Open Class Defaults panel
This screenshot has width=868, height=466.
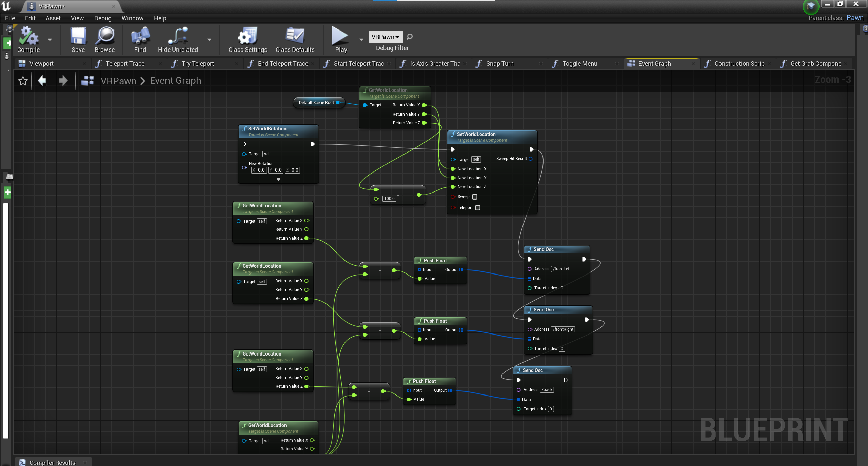(295, 37)
